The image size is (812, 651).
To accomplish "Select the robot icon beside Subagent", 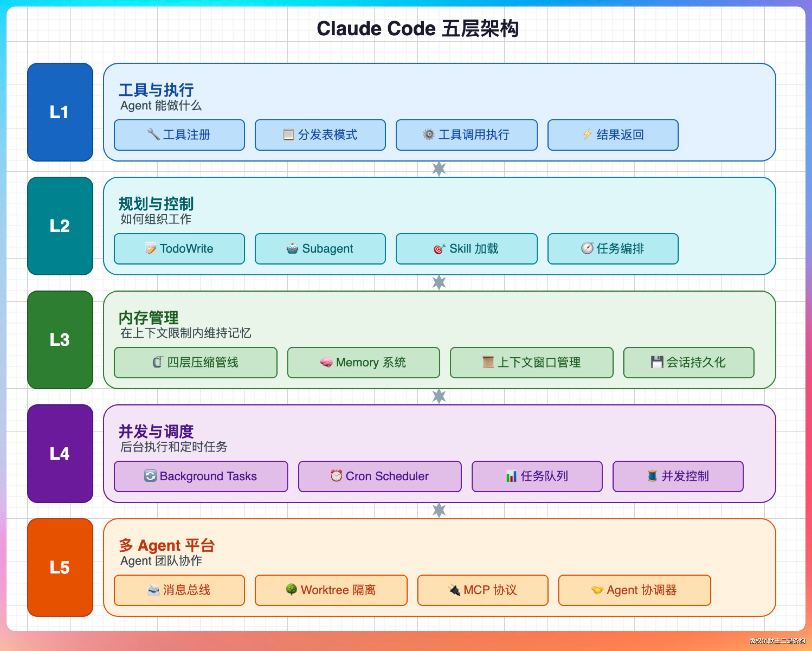I will click(x=292, y=249).
